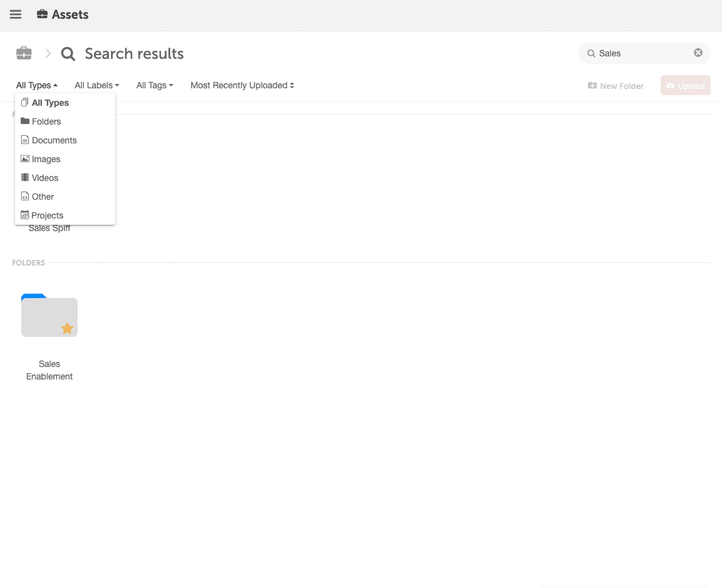Click the Search results heading
722x588 pixels.
[x=134, y=54]
